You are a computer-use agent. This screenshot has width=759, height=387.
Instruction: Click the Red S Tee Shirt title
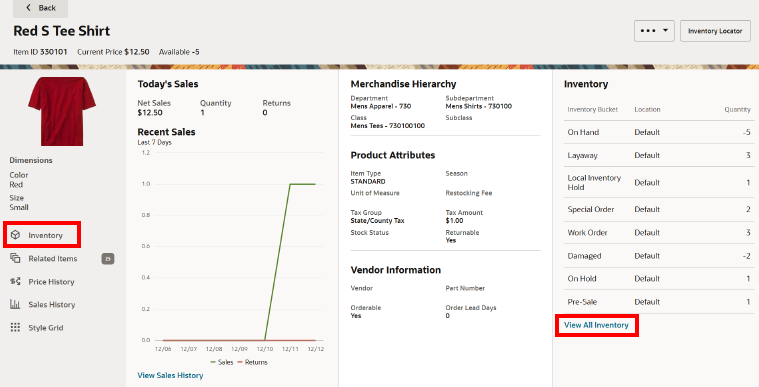61,31
